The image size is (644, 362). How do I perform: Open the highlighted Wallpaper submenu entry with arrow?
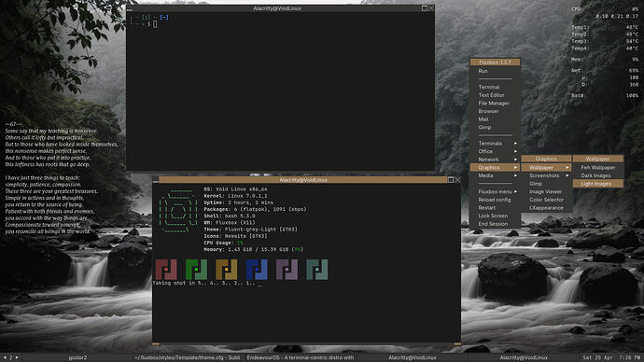coord(546,167)
